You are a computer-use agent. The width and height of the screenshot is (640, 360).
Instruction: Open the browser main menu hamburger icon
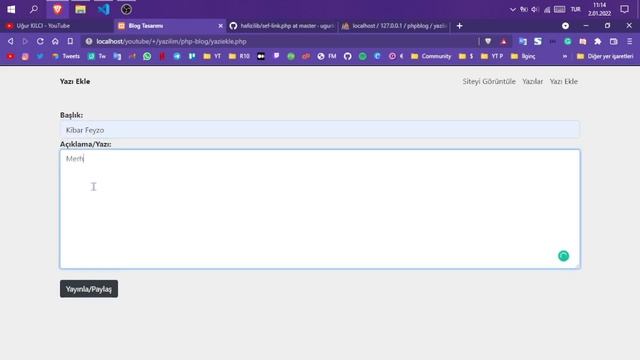(630, 41)
